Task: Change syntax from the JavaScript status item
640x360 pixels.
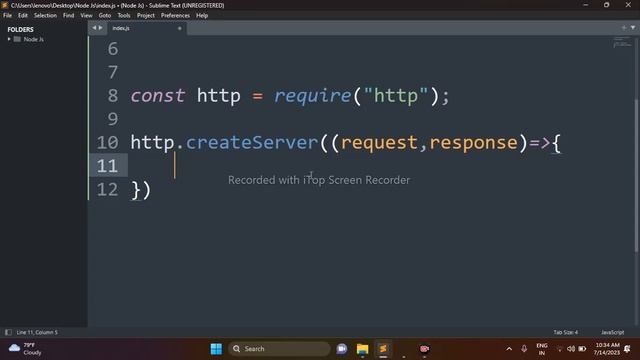Action: (x=612, y=332)
